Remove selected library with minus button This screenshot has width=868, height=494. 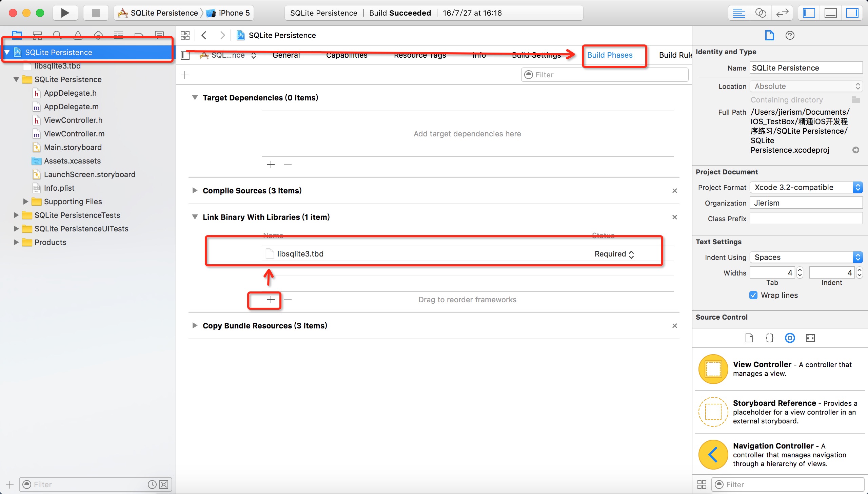point(288,300)
